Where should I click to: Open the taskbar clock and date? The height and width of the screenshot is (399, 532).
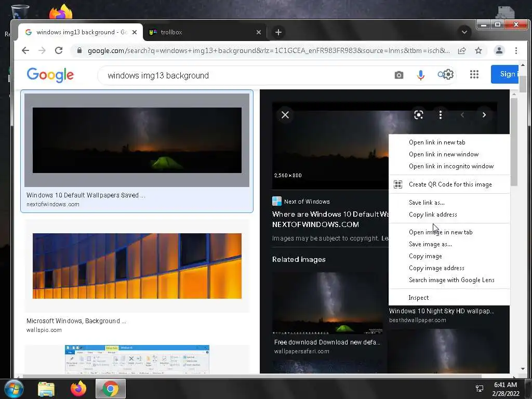(x=506, y=389)
